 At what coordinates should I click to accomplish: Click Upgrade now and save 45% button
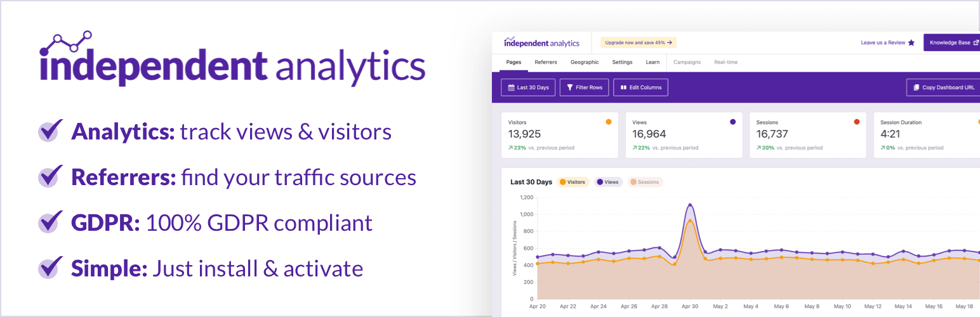(x=639, y=42)
